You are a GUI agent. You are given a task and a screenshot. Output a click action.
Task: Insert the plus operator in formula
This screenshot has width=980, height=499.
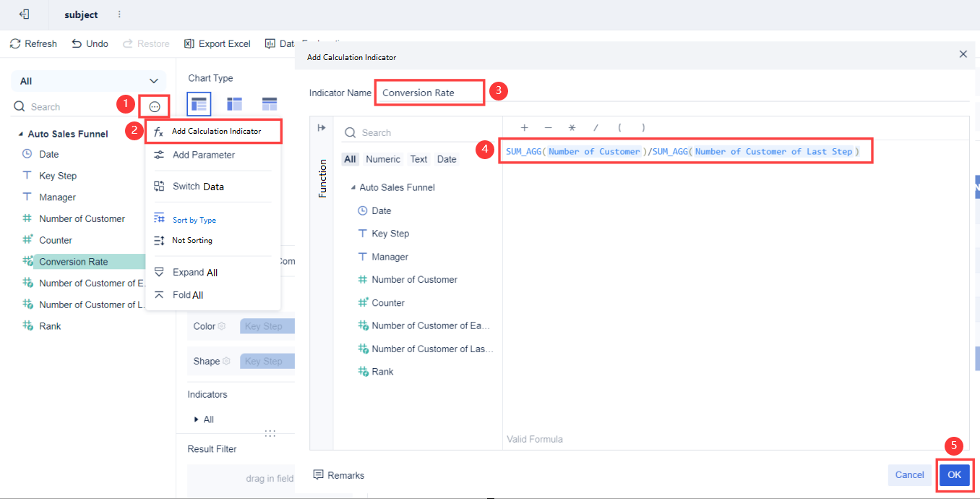(x=524, y=128)
